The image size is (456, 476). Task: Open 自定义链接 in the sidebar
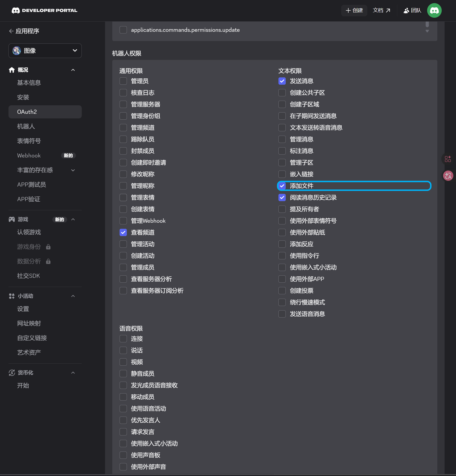(x=45, y=338)
